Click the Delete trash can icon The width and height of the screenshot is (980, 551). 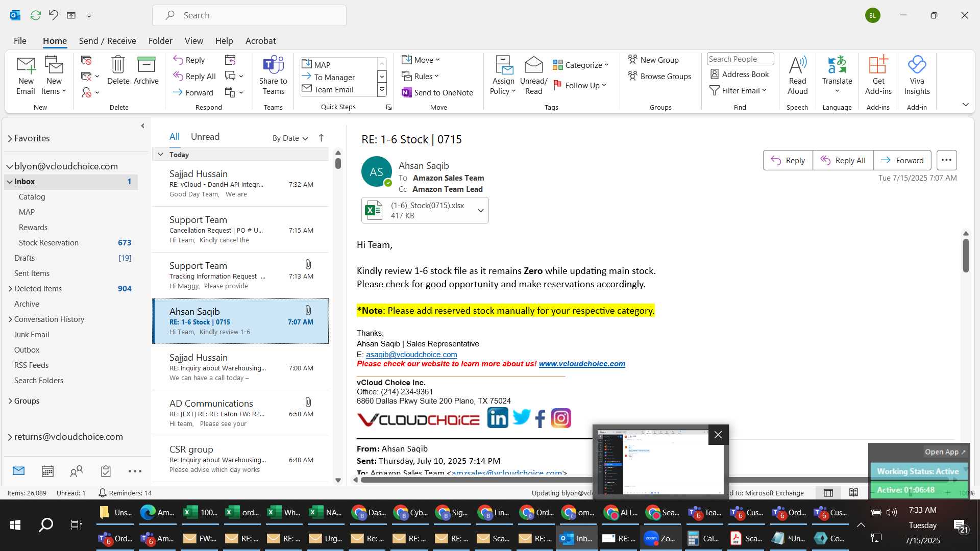pos(118,65)
